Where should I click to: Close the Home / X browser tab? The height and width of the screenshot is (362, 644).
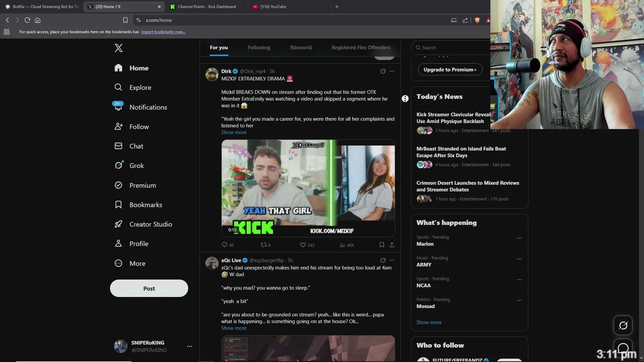coord(159,7)
